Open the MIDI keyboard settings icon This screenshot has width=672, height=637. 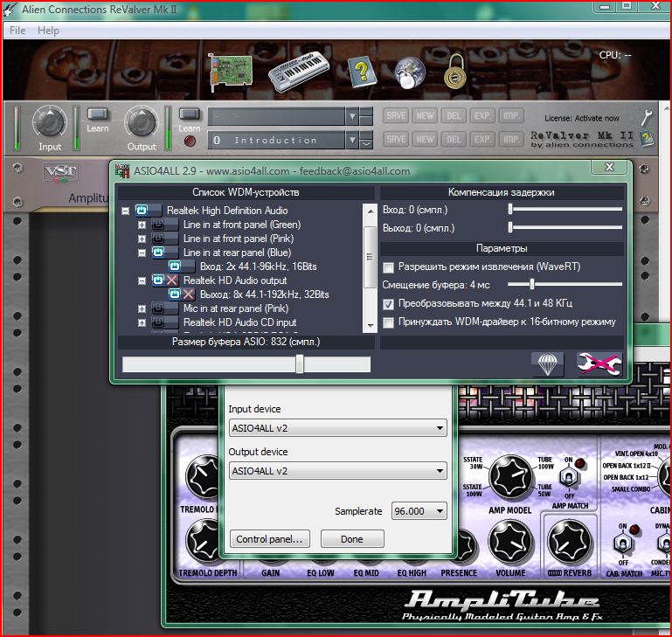click(x=299, y=71)
